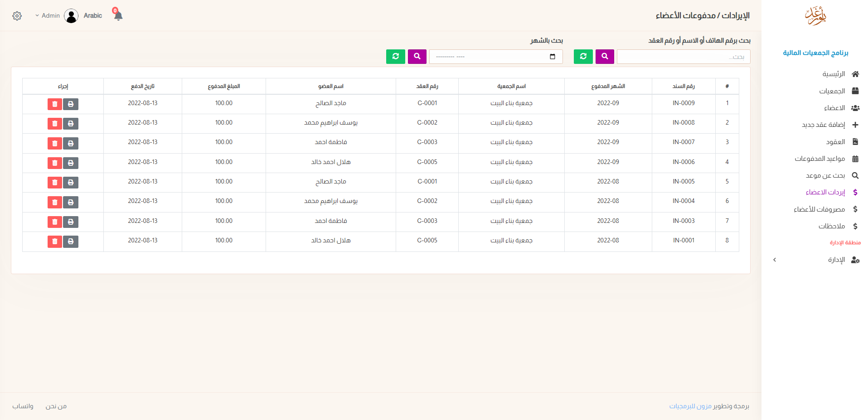Focus the phone or name search field
868x420 pixels.
(x=683, y=57)
